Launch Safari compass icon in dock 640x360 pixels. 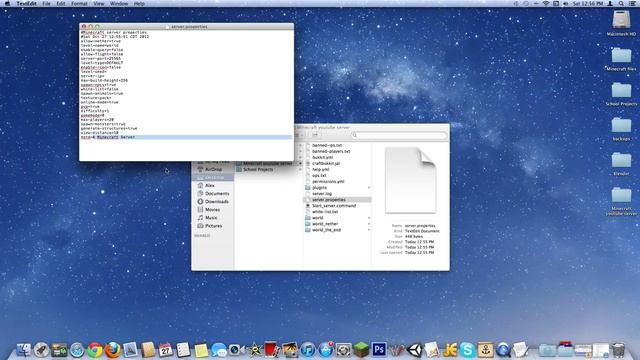[x=77, y=350]
